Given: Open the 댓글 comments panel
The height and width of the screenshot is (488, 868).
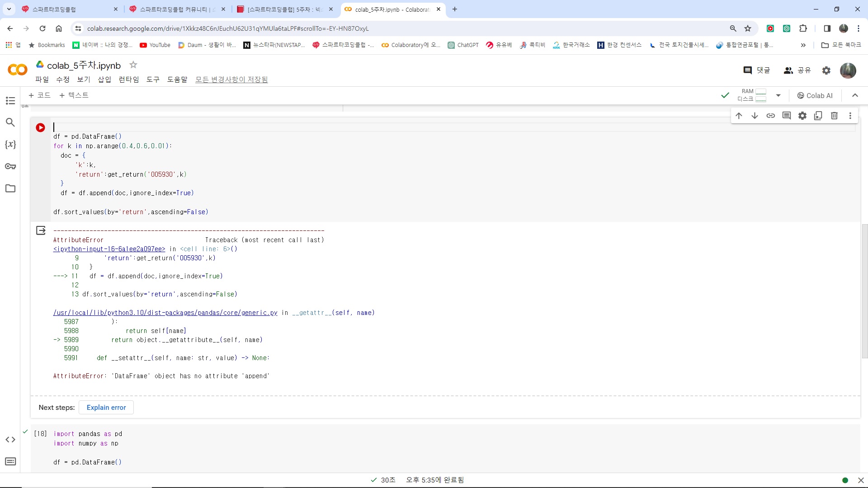Looking at the screenshot, I should (x=757, y=70).
